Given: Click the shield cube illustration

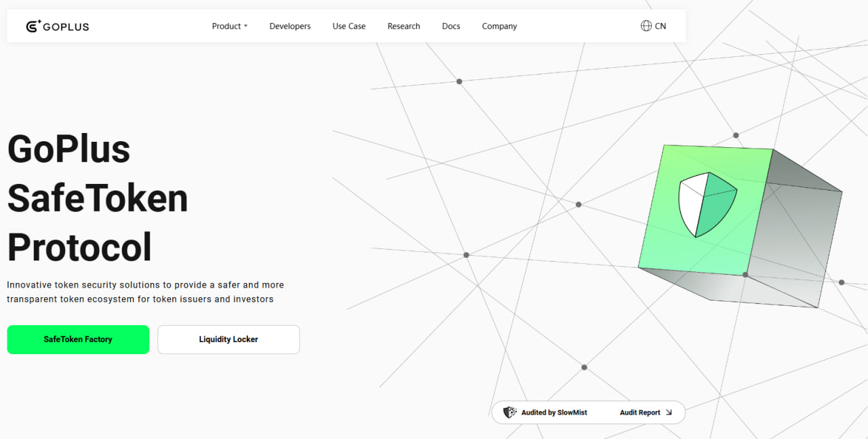Looking at the screenshot, I should point(740,226).
